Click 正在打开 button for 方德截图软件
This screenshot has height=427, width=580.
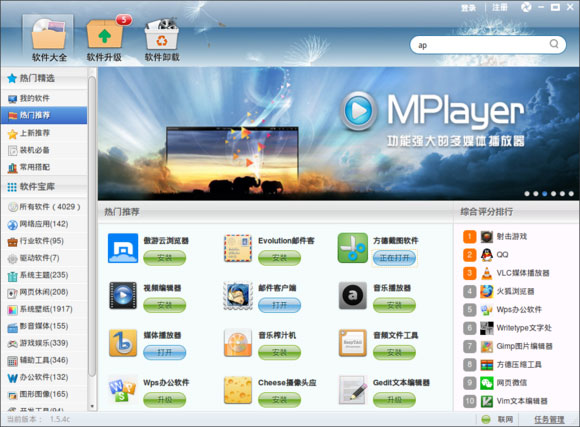tap(394, 258)
